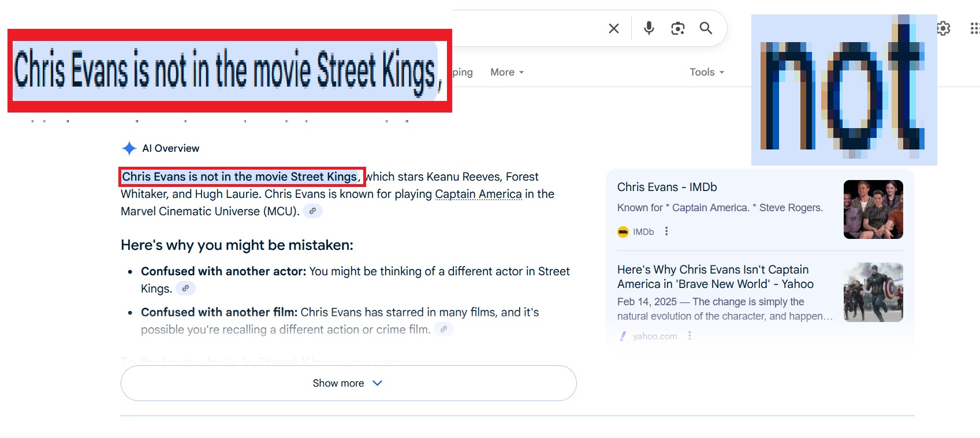Open the Captain America Yahoo article thumbnail
The width and height of the screenshot is (980, 438).
(873, 292)
